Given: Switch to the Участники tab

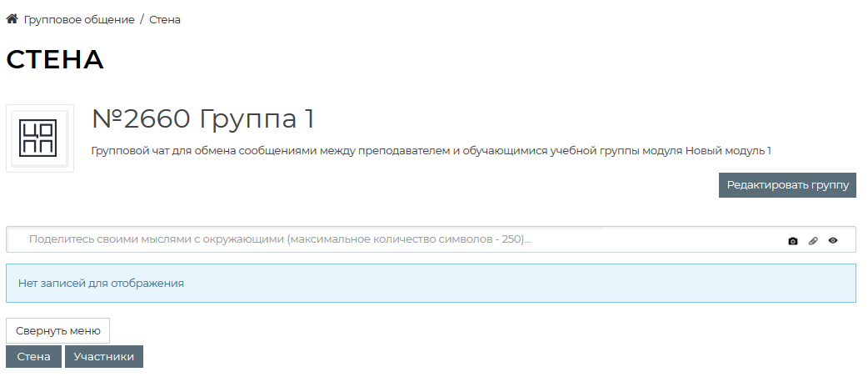Looking at the screenshot, I should pos(104,357).
